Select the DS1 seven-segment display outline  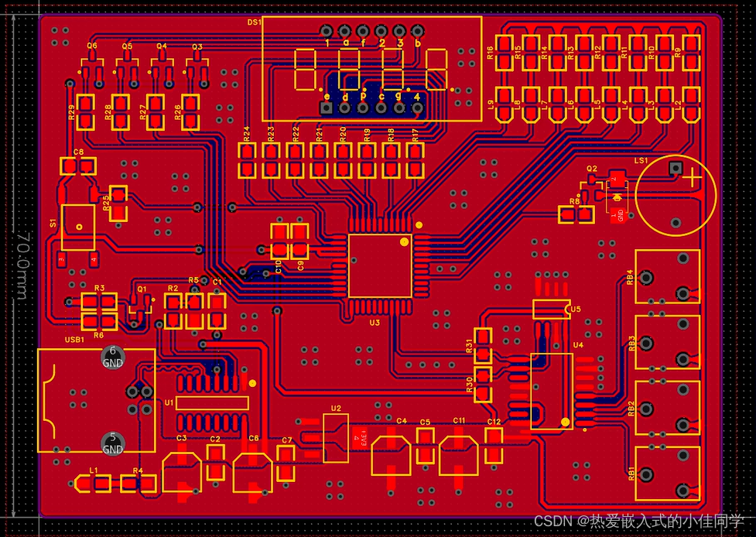tap(371, 68)
